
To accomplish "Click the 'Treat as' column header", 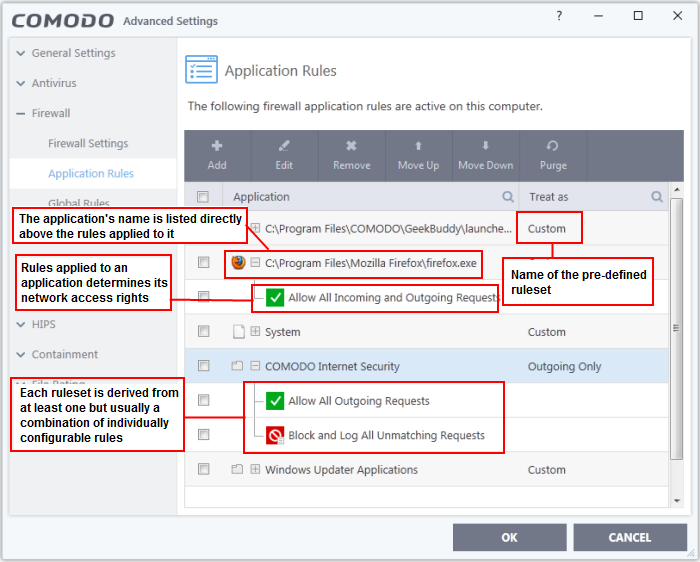I will [549, 197].
